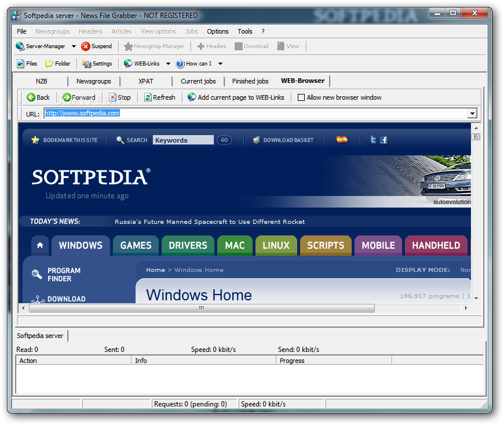Screen dimensions: 504x425
Task: Click the How can I help icon
Action: [x=180, y=64]
